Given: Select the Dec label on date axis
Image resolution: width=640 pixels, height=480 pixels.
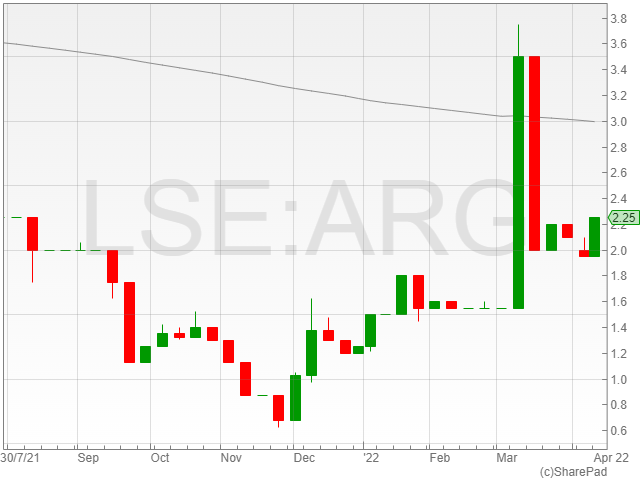Looking at the screenshot, I should tap(304, 457).
